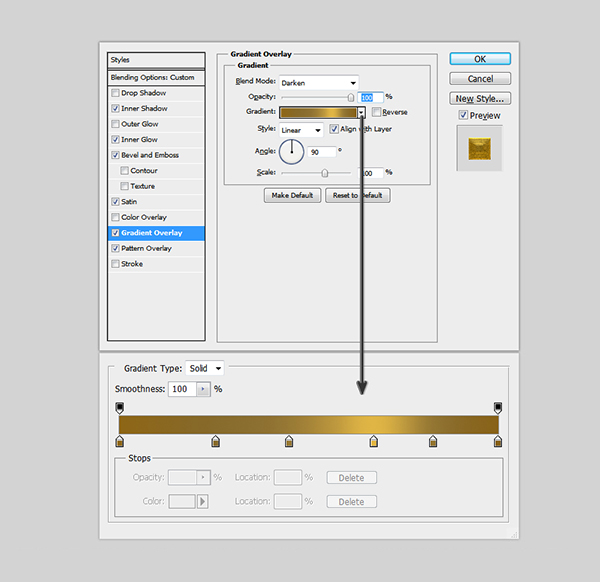Select Blending Options: Custom entry
The width and height of the screenshot is (600, 582).
click(x=155, y=77)
